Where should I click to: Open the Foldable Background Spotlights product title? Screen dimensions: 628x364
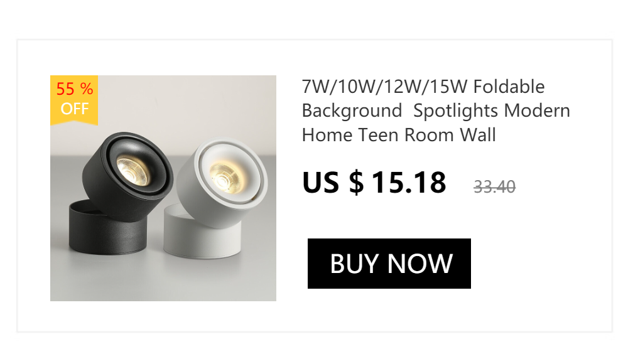coord(436,111)
